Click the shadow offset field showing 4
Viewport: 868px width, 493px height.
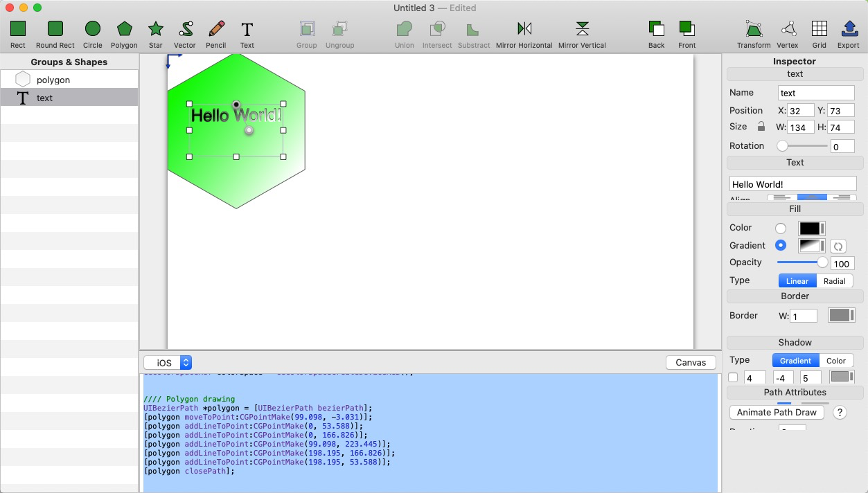[x=755, y=378]
